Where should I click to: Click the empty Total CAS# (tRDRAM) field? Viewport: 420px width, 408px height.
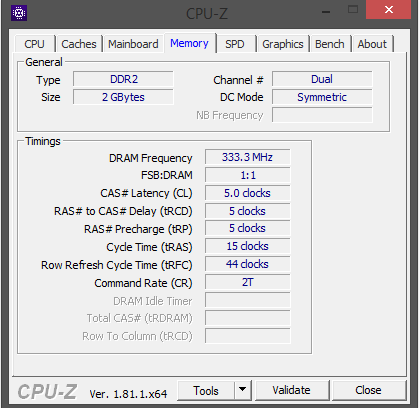(247, 318)
